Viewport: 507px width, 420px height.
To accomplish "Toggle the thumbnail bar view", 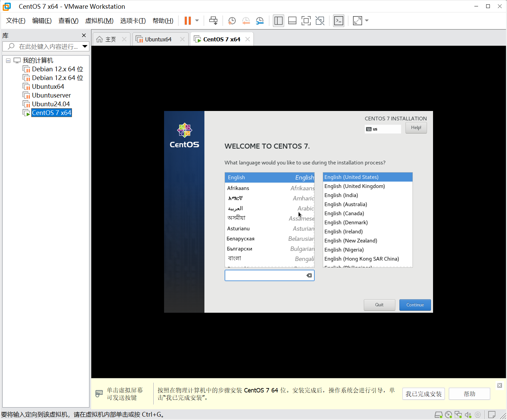I will (x=292, y=21).
